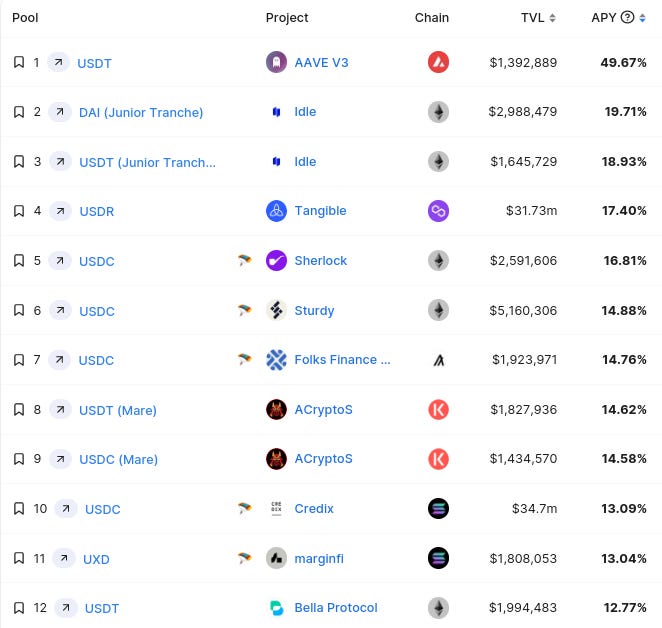Bookmark the Bella Protocol USDT pool

19,608
